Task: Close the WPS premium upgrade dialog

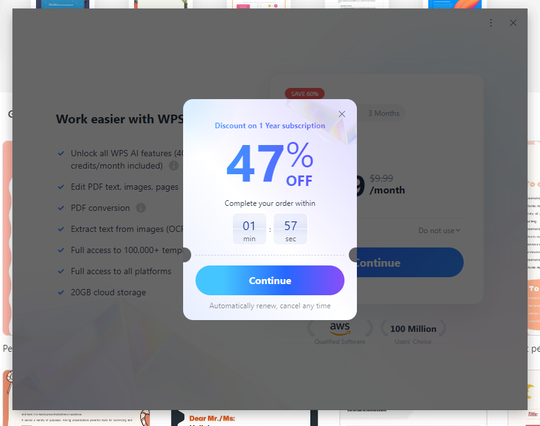Action: [513, 23]
